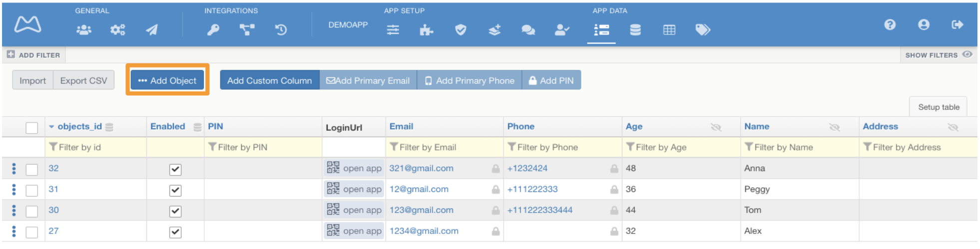Open the user account icon

(x=924, y=24)
